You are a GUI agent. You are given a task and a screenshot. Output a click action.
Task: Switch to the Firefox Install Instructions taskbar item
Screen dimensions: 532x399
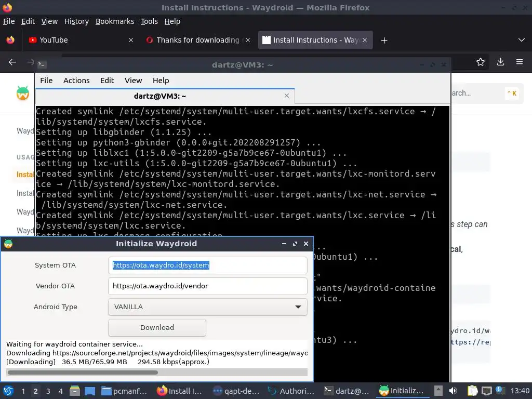179,391
